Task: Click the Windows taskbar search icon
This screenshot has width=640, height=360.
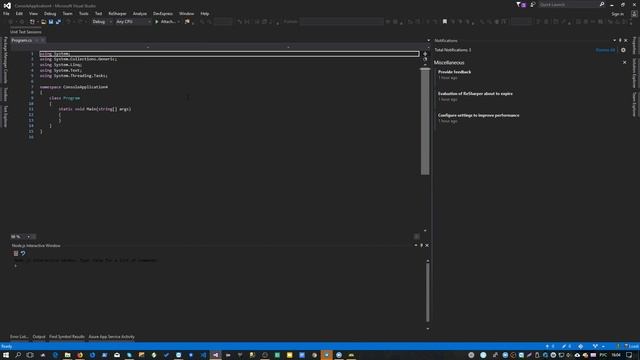Action: point(18,355)
